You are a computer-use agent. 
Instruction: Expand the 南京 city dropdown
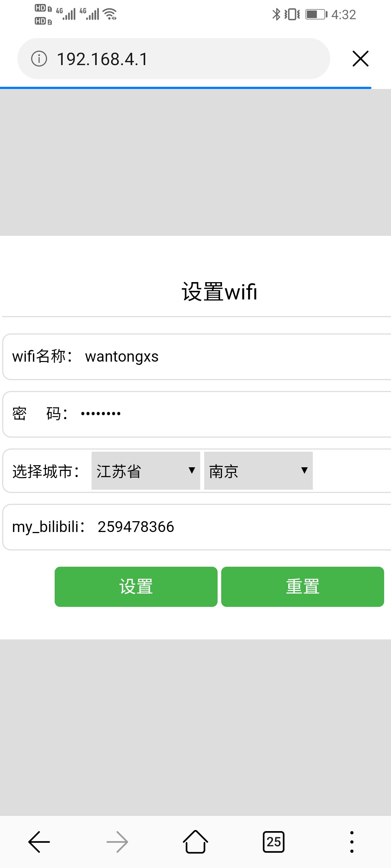(258, 471)
